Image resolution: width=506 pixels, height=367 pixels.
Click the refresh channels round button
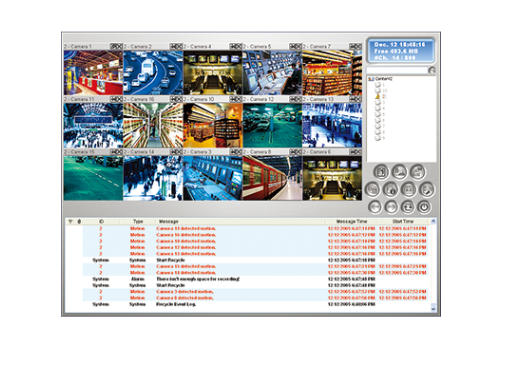coord(407,207)
